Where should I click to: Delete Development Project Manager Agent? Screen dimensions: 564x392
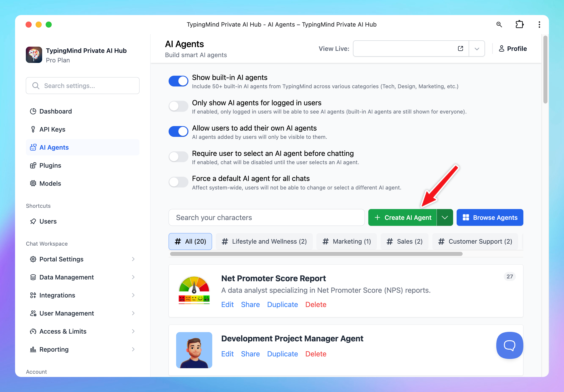(x=316, y=354)
